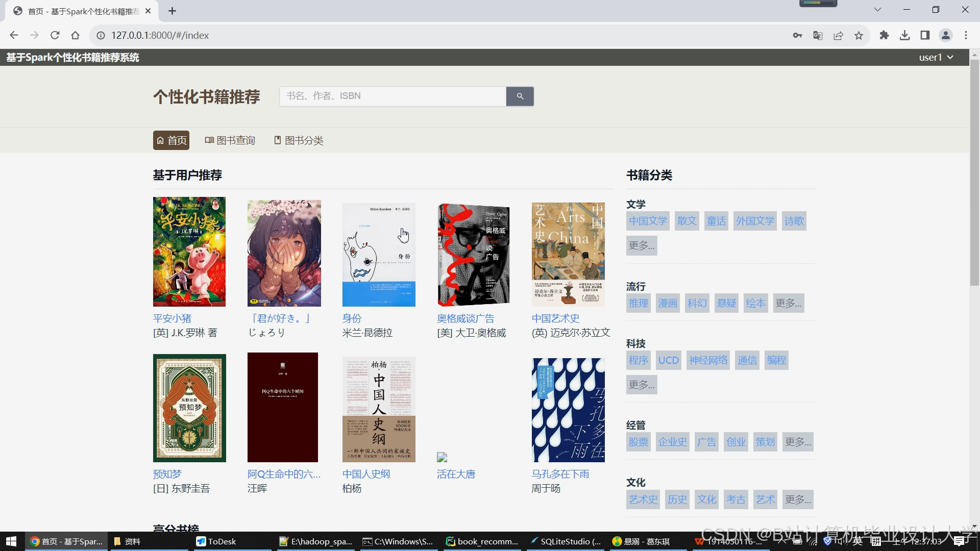Viewport: 980px width, 551px height.
Task: Click the bookmark star in the address bar
Action: tap(859, 35)
